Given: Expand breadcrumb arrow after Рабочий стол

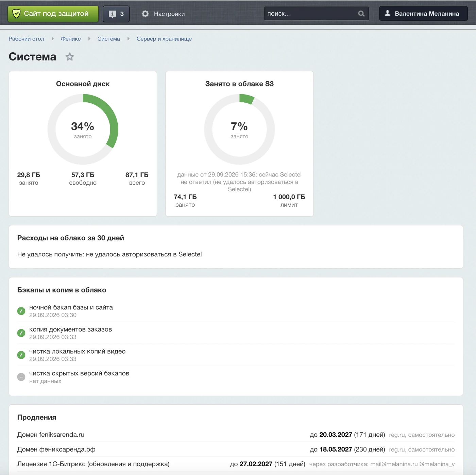Looking at the screenshot, I should click(53, 39).
